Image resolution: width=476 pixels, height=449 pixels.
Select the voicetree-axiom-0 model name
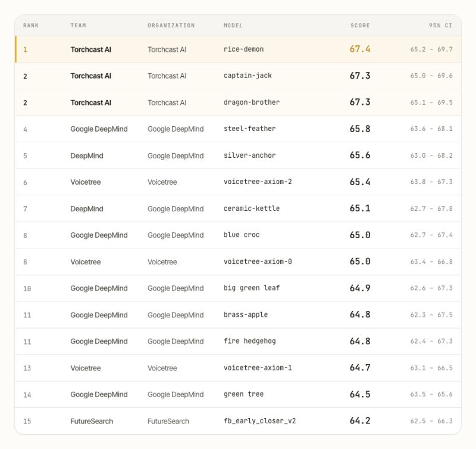(x=258, y=261)
